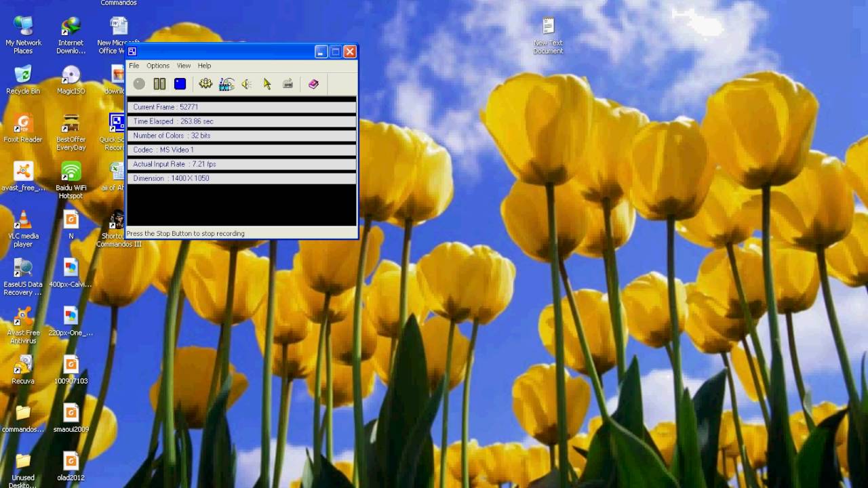Select the Avast Free Antivirus icon
This screenshot has width=868, height=488.
tap(23, 325)
